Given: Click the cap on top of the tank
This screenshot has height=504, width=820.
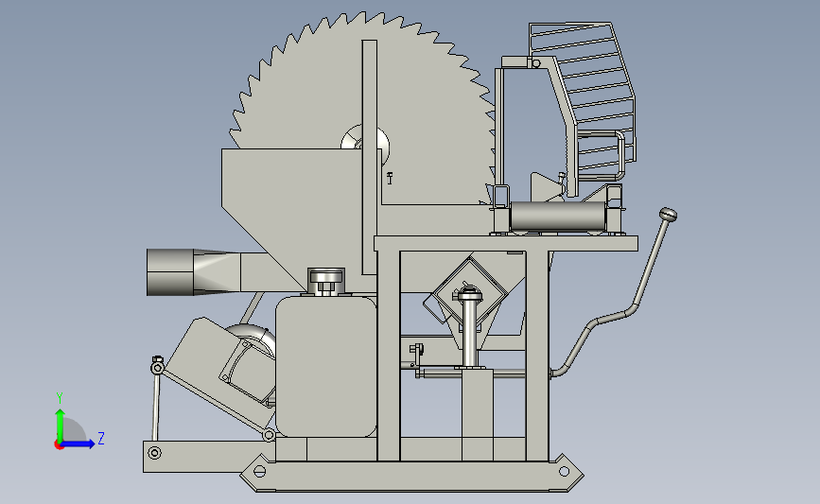Looking at the screenshot, I should tap(325, 282).
